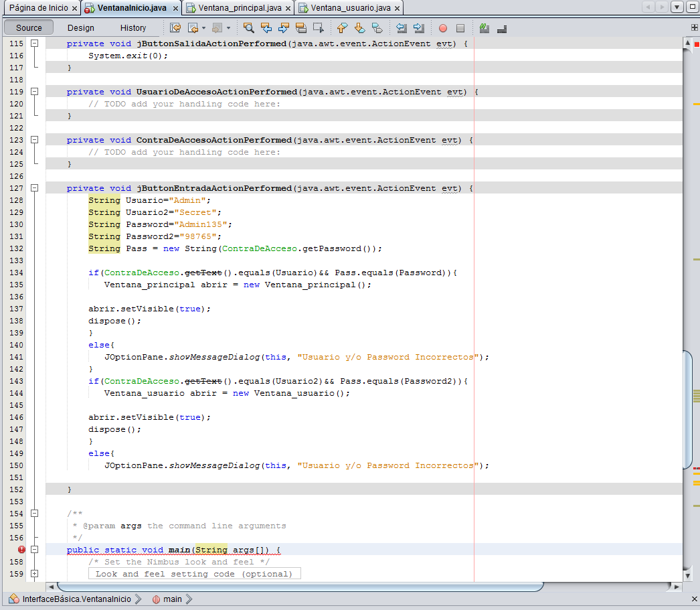Click InterfaceBásica.VentanaInicio in the breadcrumb
700x610 pixels.
pyautogui.click(x=77, y=599)
